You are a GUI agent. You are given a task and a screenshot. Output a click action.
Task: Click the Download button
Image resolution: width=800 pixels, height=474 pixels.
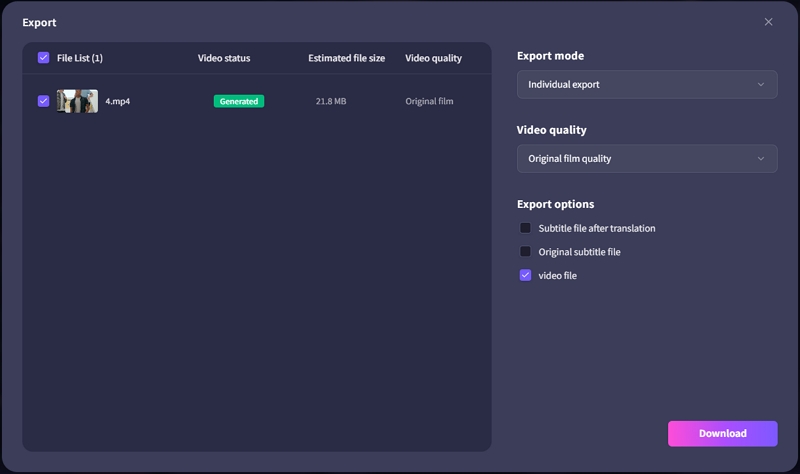click(722, 433)
